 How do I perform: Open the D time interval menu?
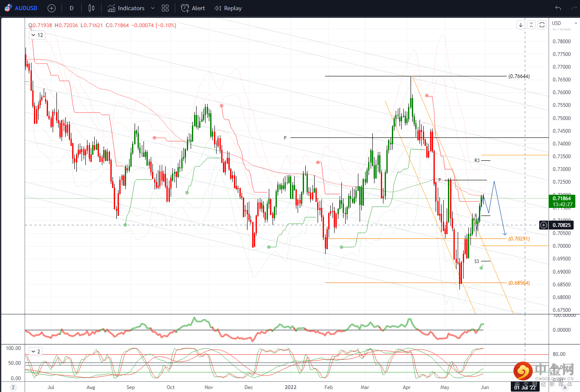coord(71,8)
